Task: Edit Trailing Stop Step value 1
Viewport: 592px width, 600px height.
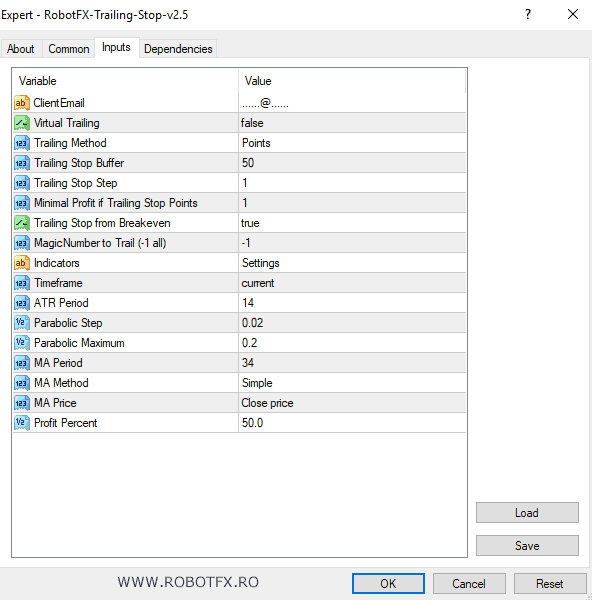Action: pos(352,183)
